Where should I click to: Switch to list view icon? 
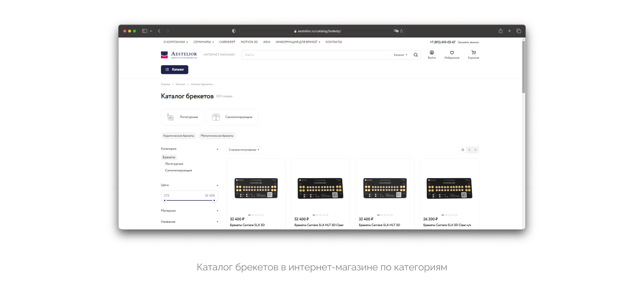click(469, 150)
